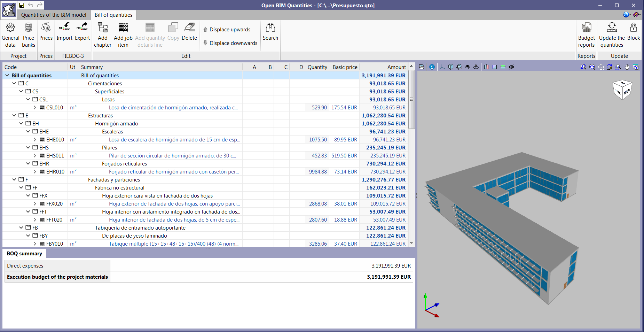
Task: Open the Search tool
Action: (x=270, y=33)
